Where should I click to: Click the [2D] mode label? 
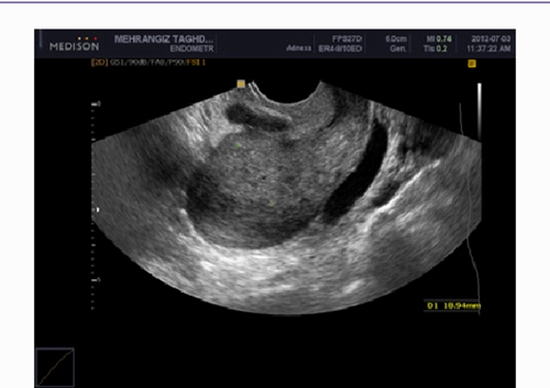click(100, 62)
